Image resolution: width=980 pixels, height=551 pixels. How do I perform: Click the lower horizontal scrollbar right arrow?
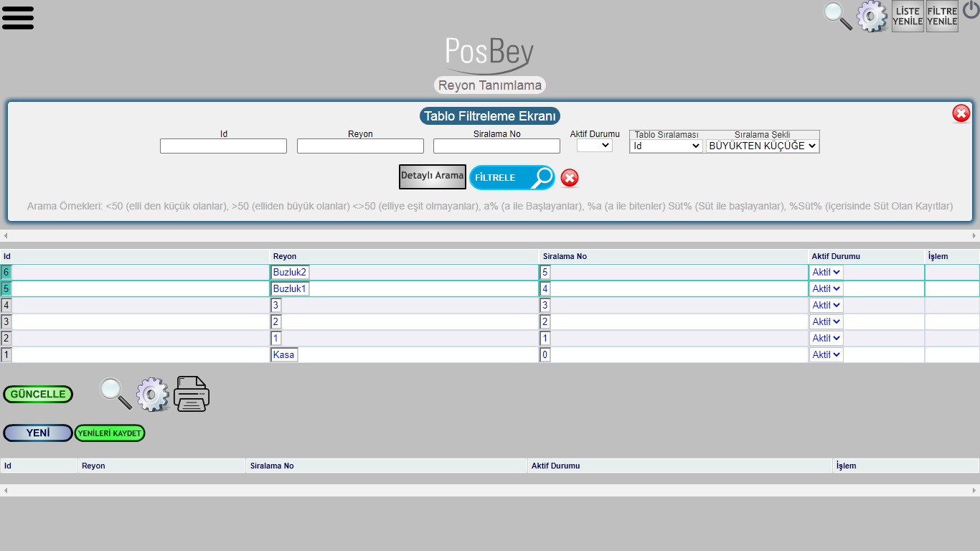(974, 490)
